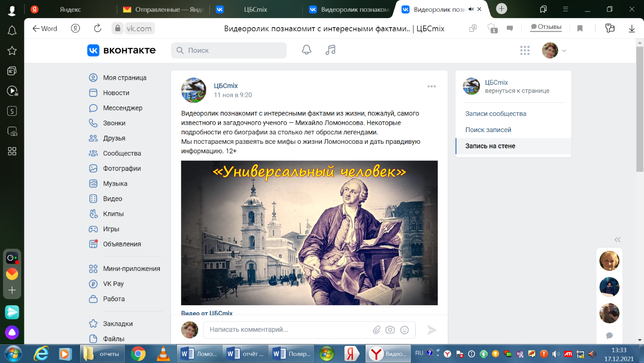
Task: Open the emoji smiley picker
Action: point(404,330)
